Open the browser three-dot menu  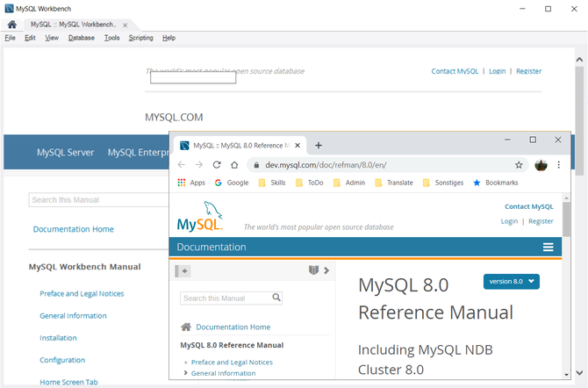pyautogui.click(x=559, y=165)
